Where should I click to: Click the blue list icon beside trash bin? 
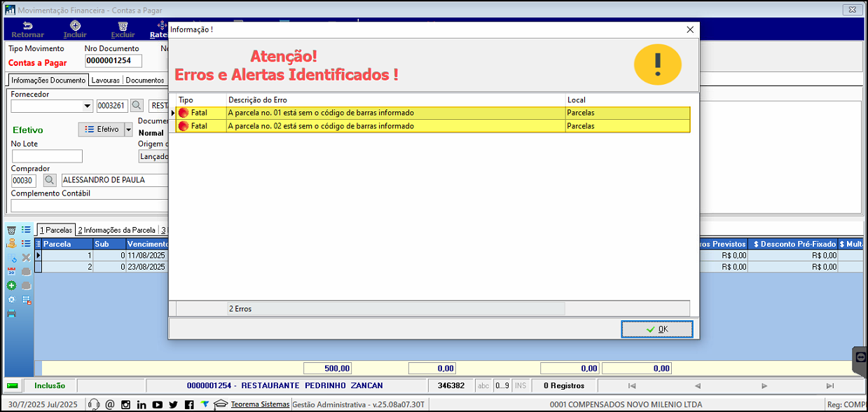click(x=27, y=230)
